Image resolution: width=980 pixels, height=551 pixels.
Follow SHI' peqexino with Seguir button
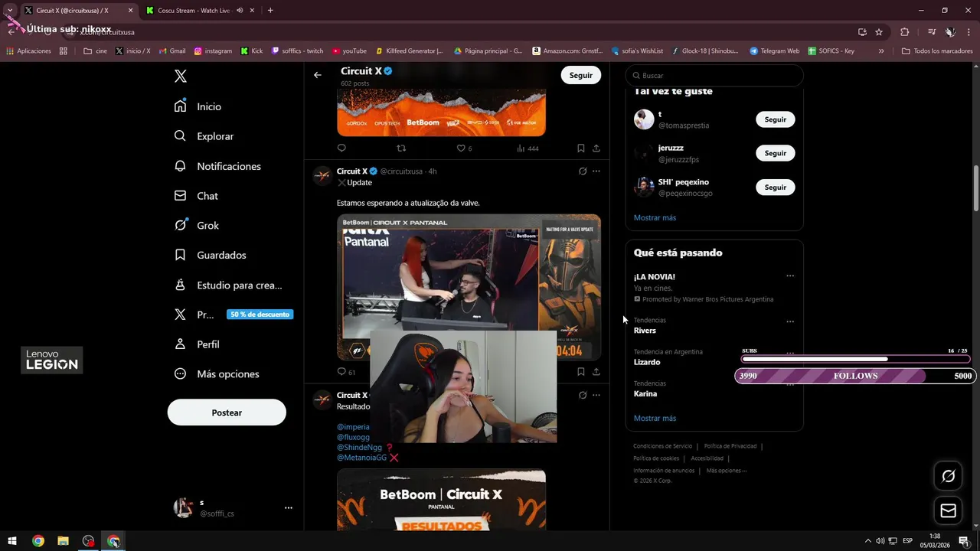pyautogui.click(x=776, y=187)
